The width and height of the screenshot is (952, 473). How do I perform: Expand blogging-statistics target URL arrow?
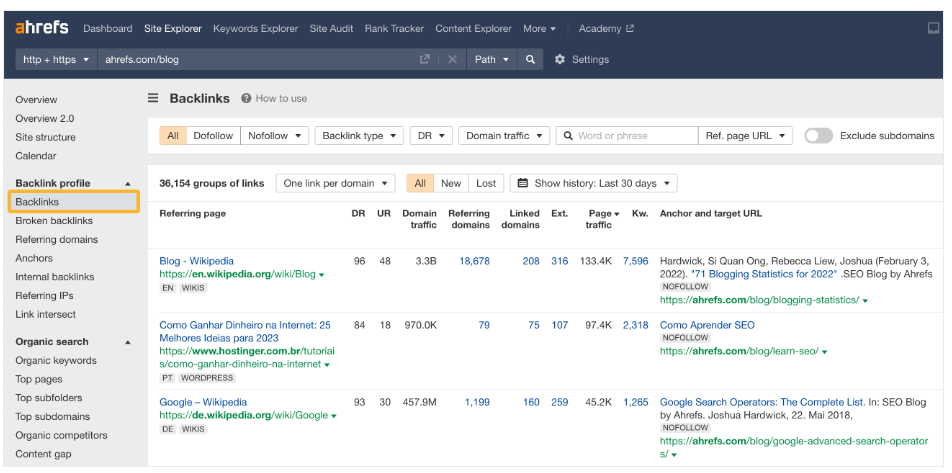click(x=865, y=301)
